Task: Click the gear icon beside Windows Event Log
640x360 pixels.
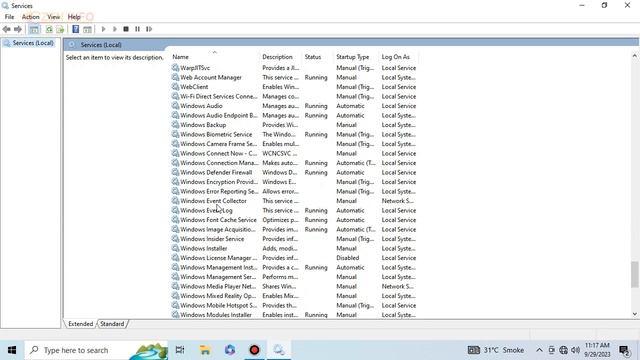Action: 175,210
